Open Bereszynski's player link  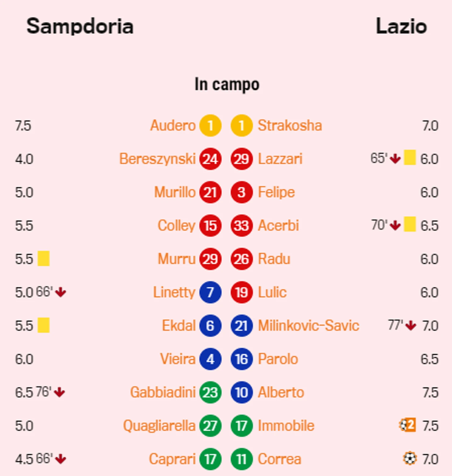[x=158, y=159]
